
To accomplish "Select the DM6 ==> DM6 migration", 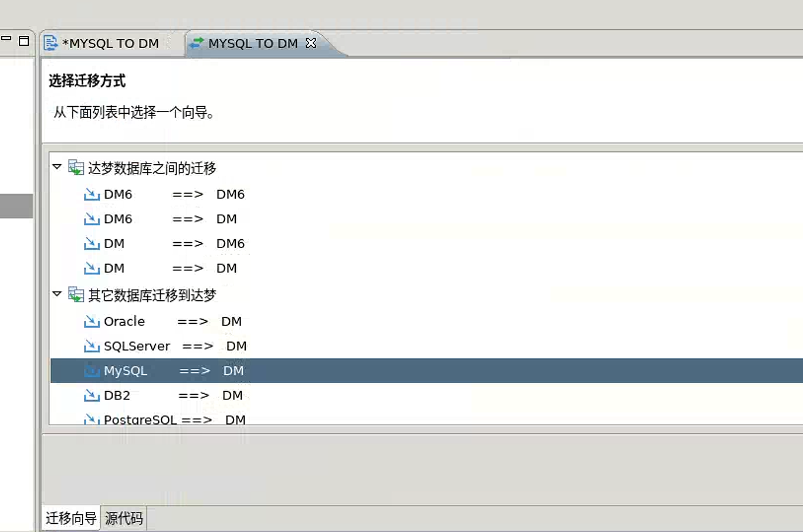I will [174, 194].
